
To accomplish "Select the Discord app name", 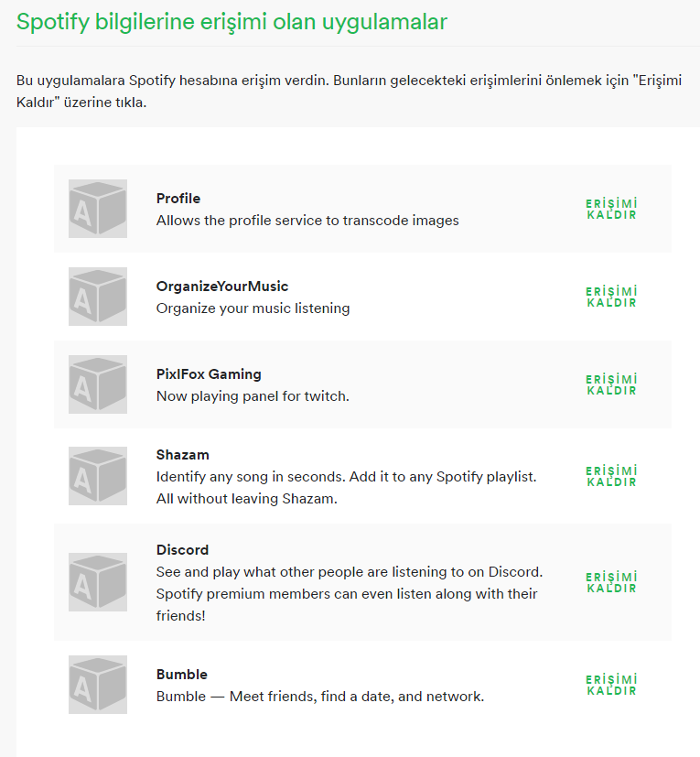I will pos(183,550).
